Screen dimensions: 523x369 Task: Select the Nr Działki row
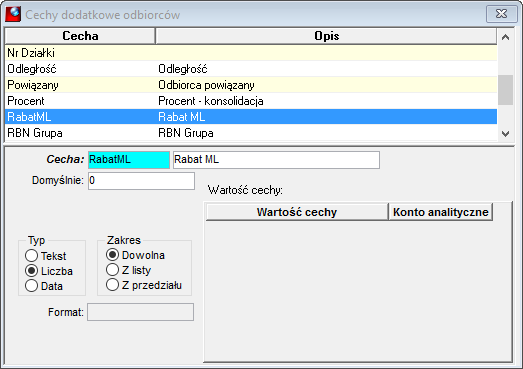(251, 53)
